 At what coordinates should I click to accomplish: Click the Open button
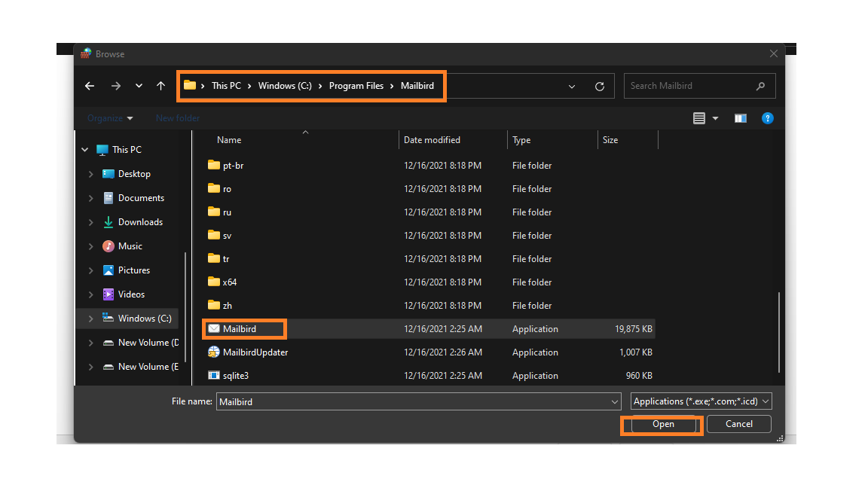tap(663, 424)
